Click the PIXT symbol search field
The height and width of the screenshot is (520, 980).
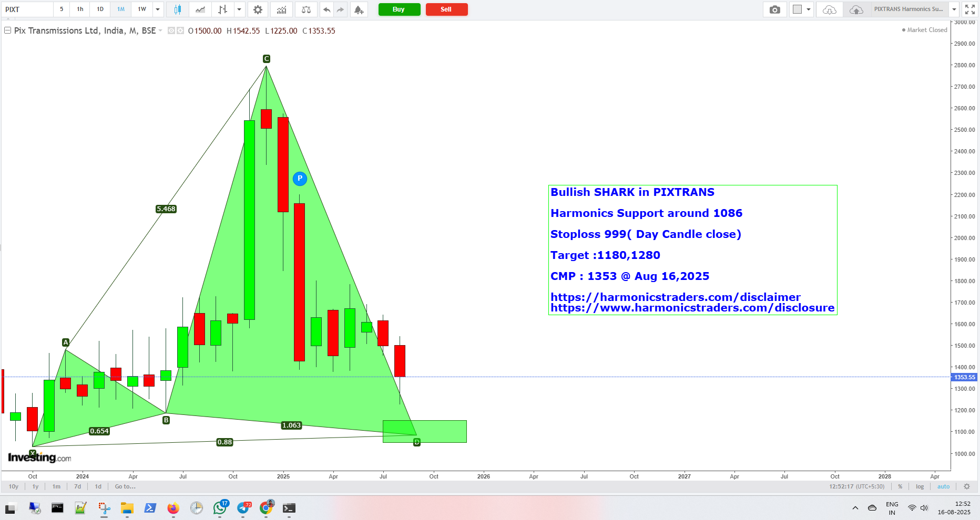[x=27, y=9]
